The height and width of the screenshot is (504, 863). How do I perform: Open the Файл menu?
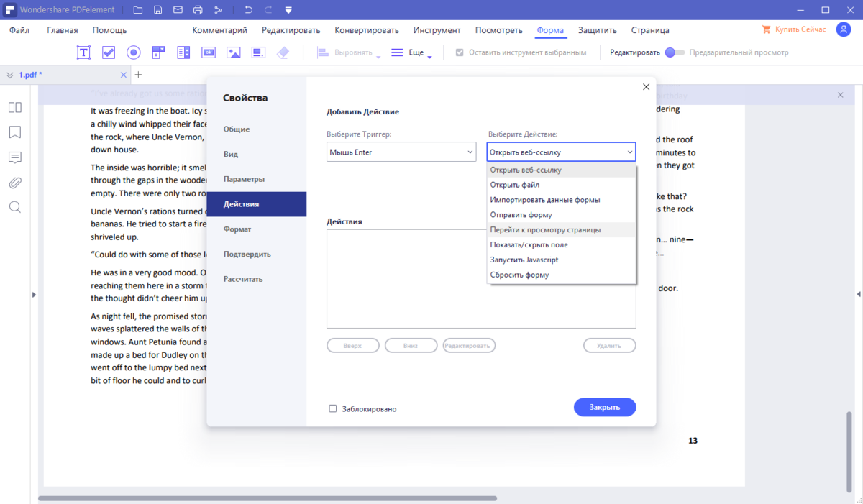tap(19, 30)
